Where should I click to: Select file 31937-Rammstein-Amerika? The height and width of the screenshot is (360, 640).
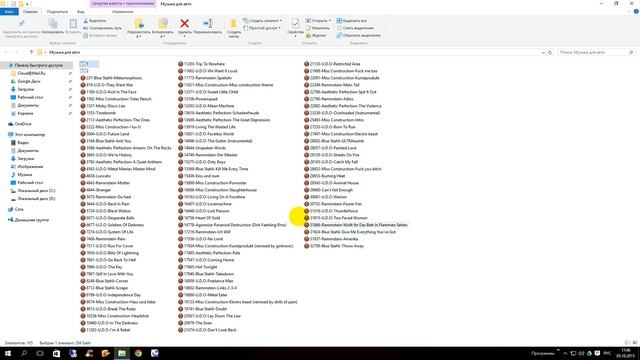[x=331, y=239]
